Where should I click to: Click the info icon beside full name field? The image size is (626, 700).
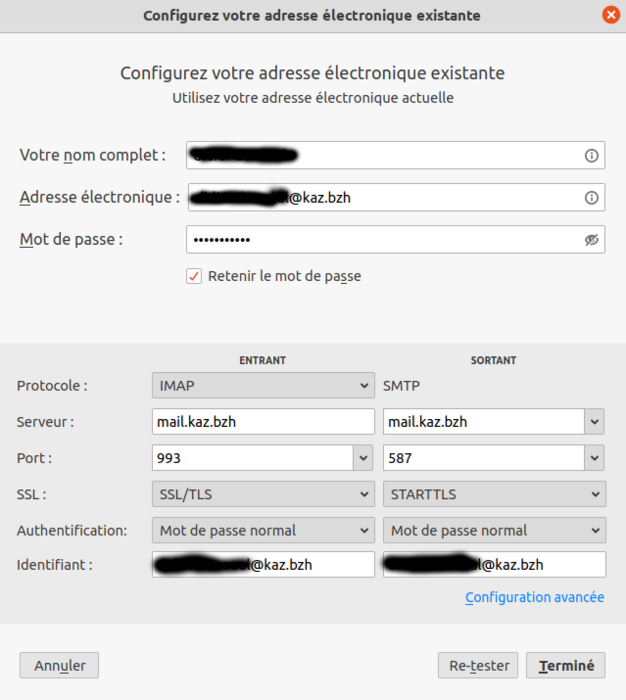pos(591,156)
